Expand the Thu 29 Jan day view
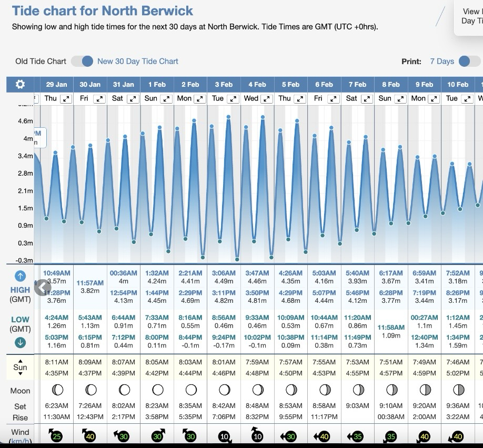Image resolution: width=483 pixels, height=448 pixels. click(66, 99)
